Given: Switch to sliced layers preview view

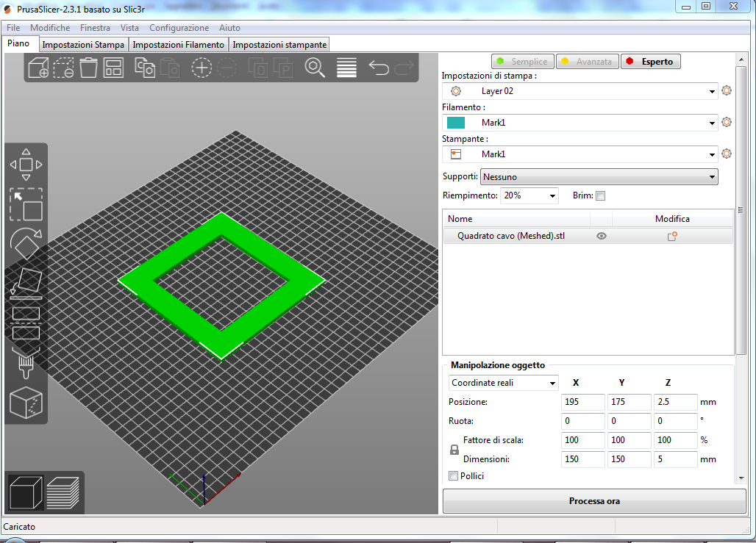Looking at the screenshot, I should coord(63,492).
